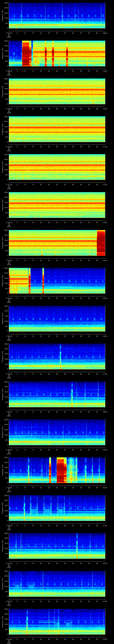Click the 17:40:00 start time label

point(9,147)
